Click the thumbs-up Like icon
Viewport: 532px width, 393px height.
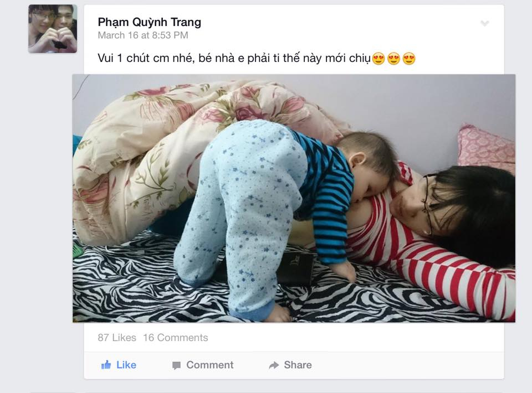tap(106, 365)
